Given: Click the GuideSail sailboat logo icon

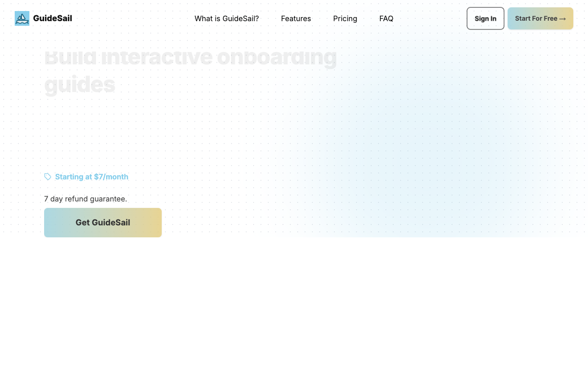Looking at the screenshot, I should click(x=22, y=18).
